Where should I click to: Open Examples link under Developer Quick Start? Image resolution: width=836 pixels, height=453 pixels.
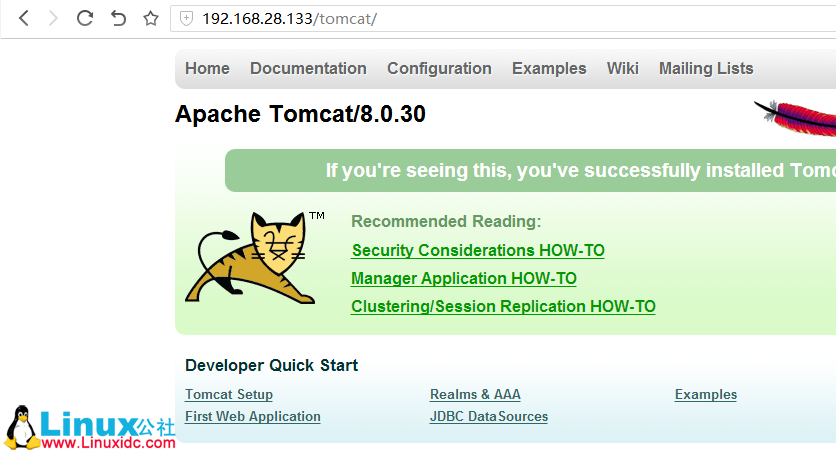[x=706, y=394]
